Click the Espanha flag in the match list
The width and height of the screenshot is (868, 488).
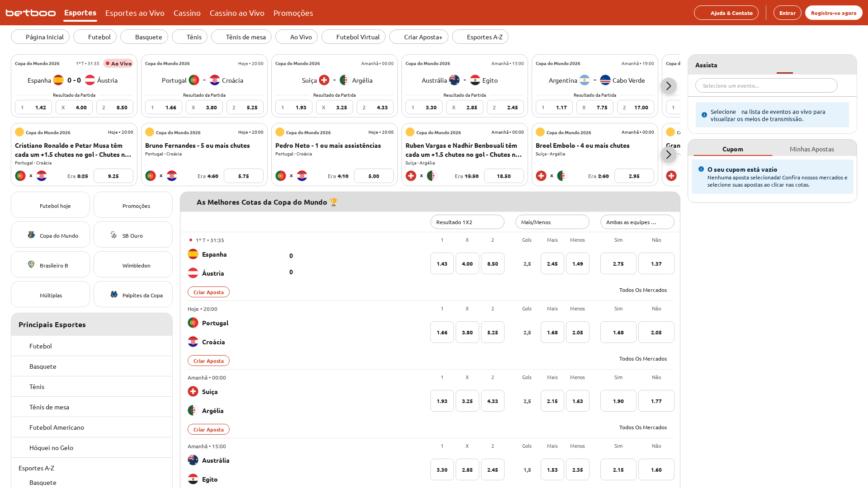coord(193,254)
